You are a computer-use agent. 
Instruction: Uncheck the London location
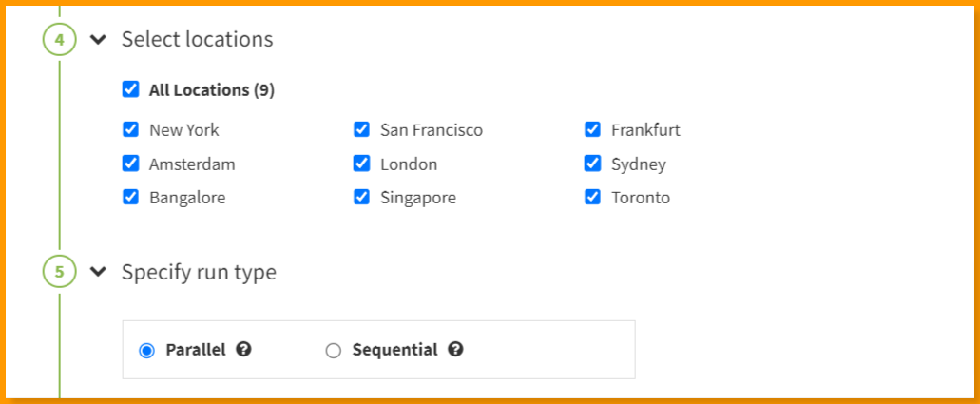361,164
